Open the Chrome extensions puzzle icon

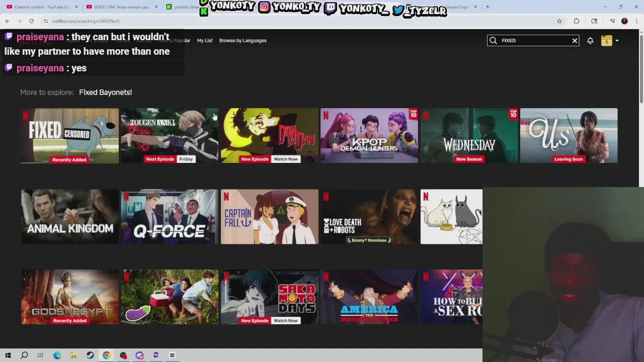[577, 21]
